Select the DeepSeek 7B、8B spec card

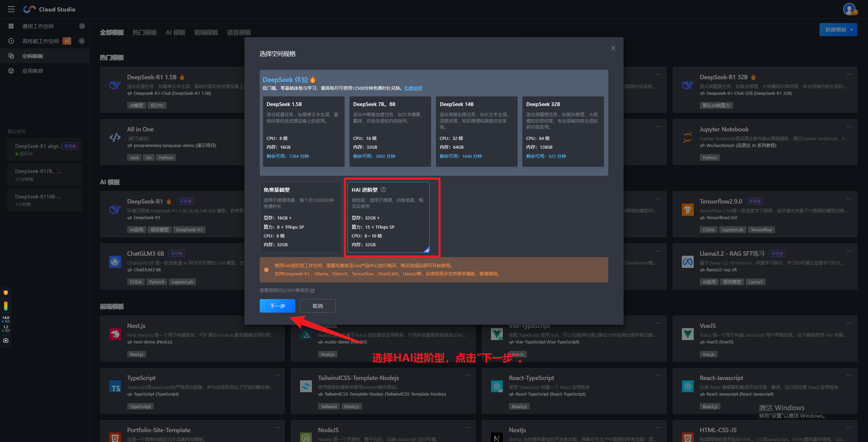tap(390, 131)
